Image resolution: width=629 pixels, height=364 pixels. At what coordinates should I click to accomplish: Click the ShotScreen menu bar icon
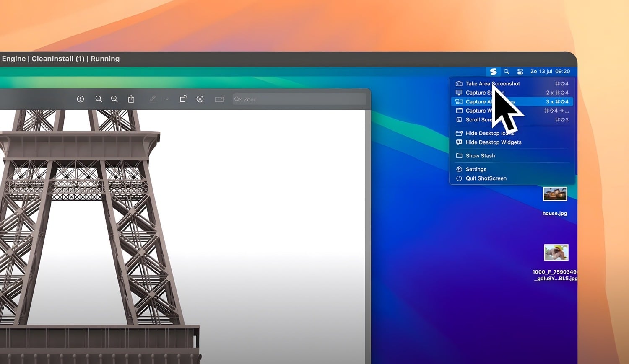click(x=493, y=72)
